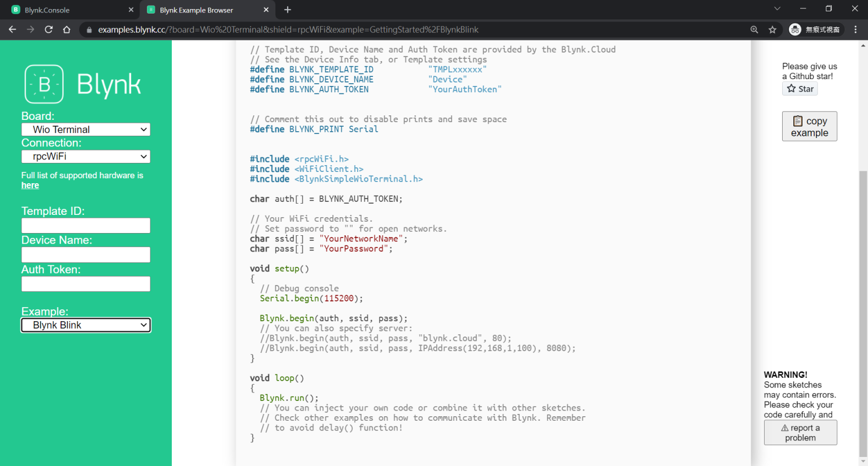Go to browser home page icon
868x466 pixels.
click(x=67, y=29)
